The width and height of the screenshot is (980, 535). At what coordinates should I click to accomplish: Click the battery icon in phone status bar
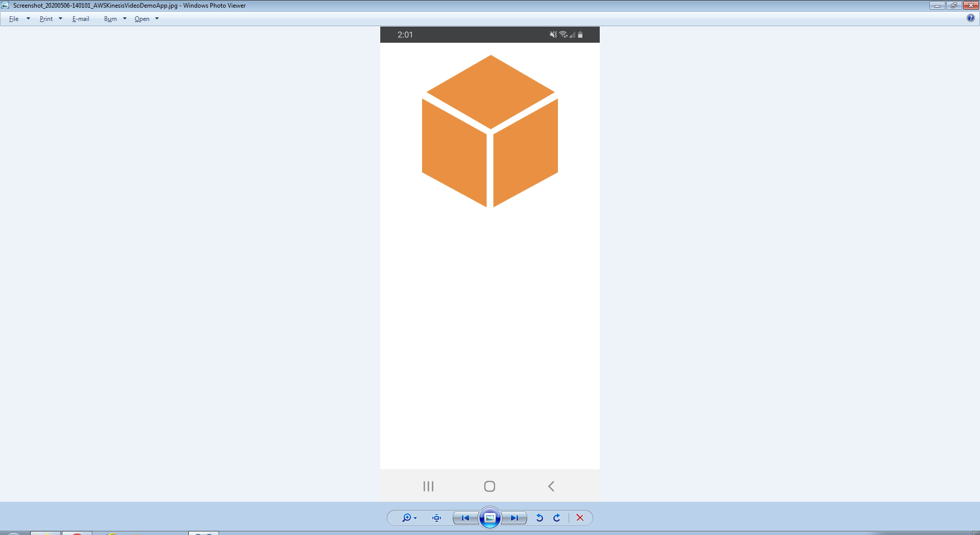pos(580,35)
